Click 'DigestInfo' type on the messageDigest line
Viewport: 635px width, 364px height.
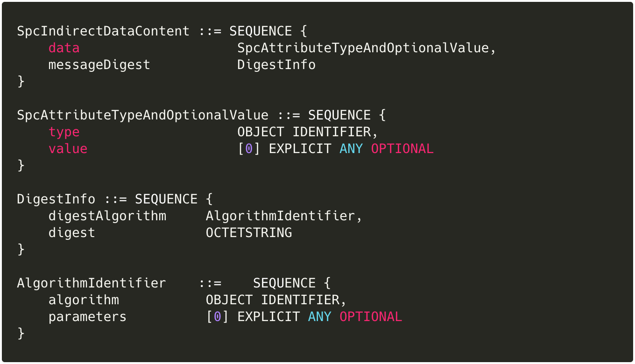pos(276,65)
